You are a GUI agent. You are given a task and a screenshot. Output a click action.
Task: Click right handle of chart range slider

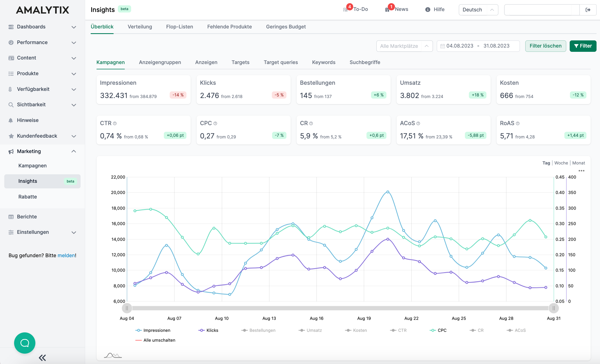553,308
